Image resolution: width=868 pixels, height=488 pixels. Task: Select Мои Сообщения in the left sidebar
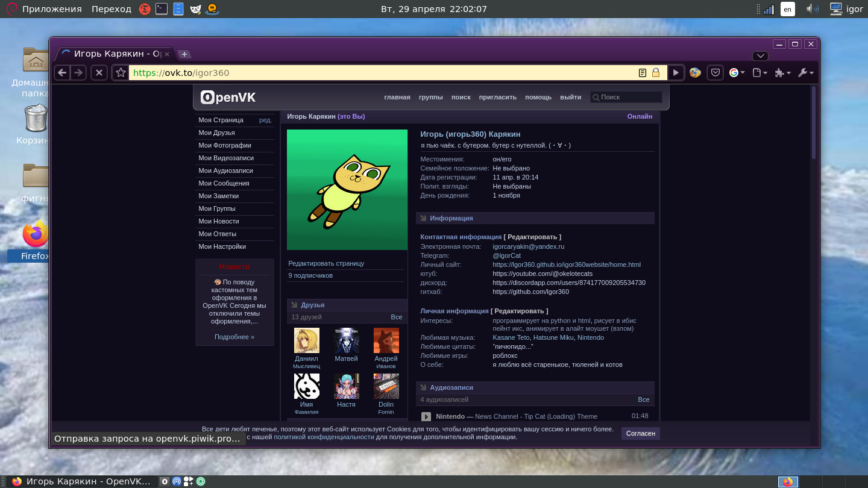tap(224, 183)
